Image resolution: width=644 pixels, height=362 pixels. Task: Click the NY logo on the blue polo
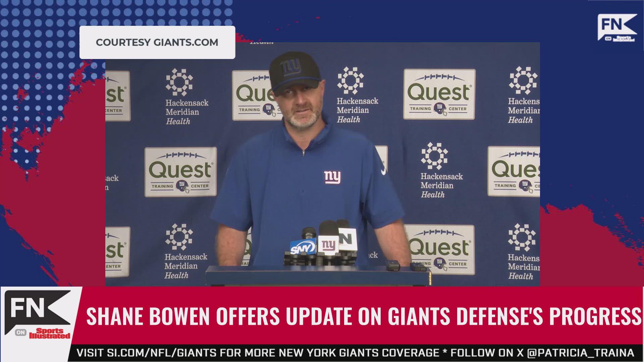click(332, 177)
